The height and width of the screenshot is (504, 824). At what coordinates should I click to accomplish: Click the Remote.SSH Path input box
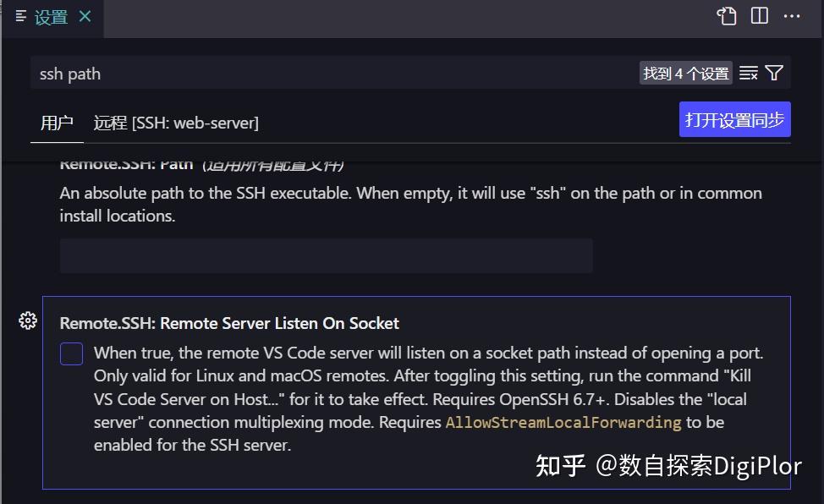[x=326, y=255]
